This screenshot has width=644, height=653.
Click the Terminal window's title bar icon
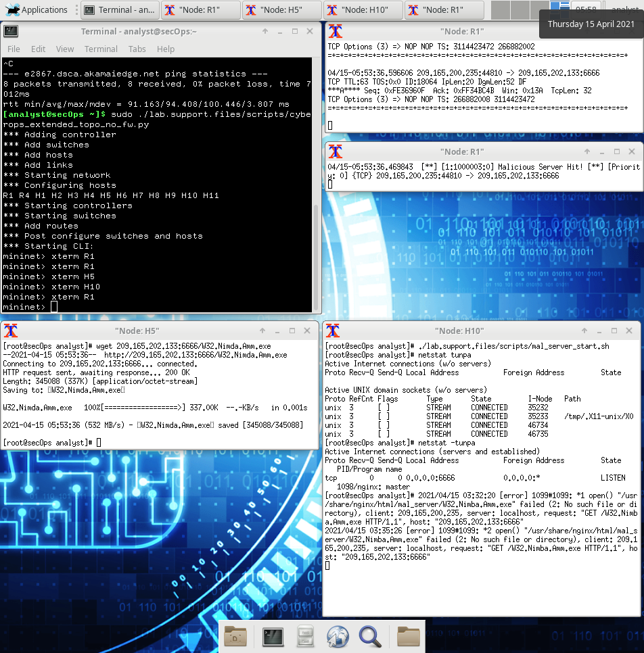click(11, 31)
